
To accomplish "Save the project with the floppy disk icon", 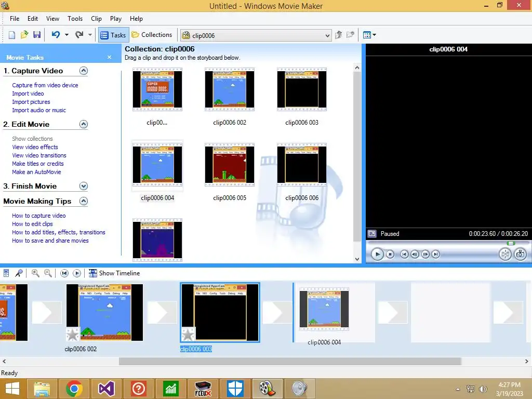I will 37,35.
